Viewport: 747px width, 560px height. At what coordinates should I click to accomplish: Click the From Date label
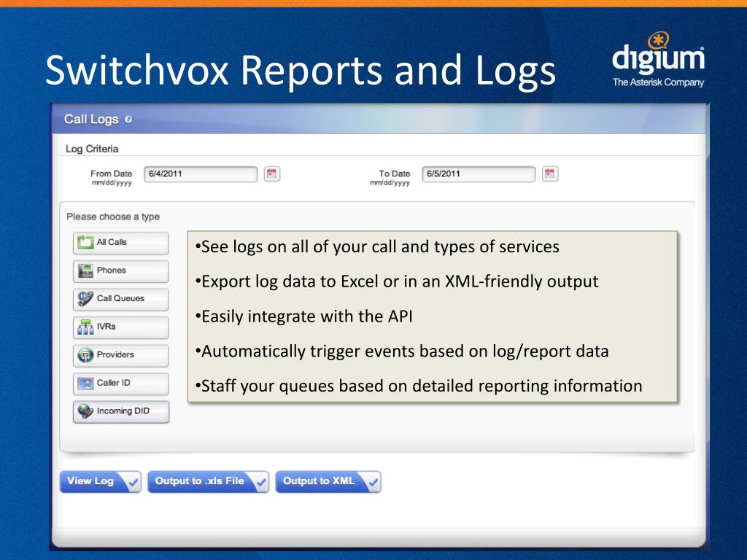coord(111,174)
